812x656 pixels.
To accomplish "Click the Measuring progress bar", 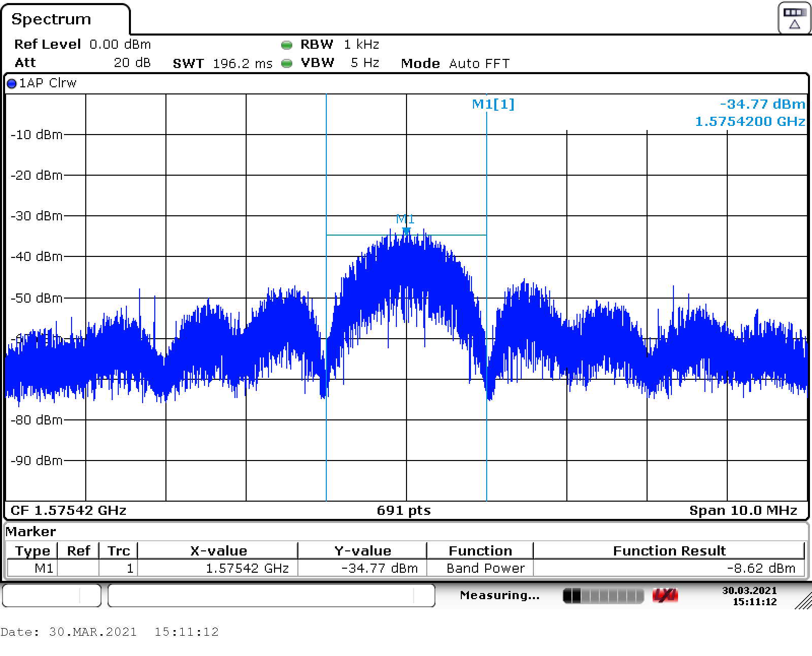I will 603,596.
